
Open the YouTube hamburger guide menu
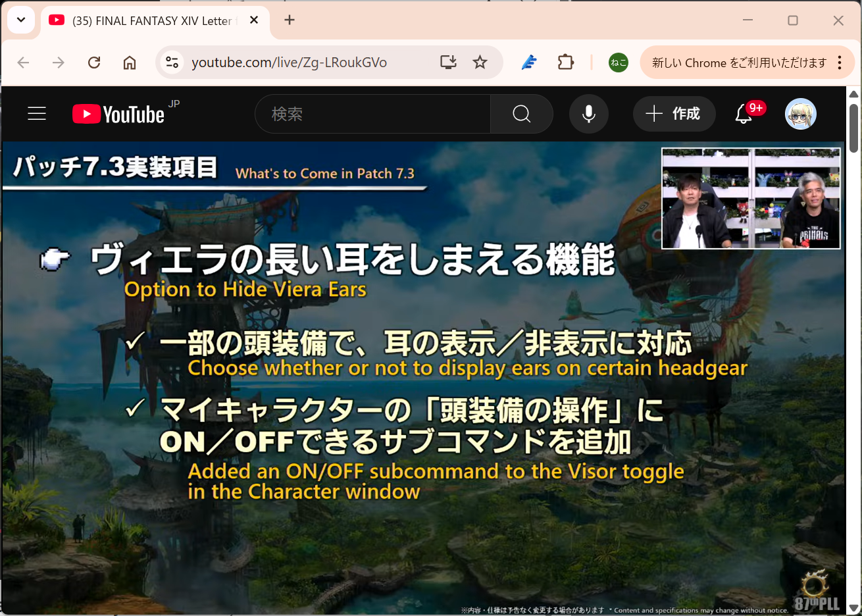[37, 114]
